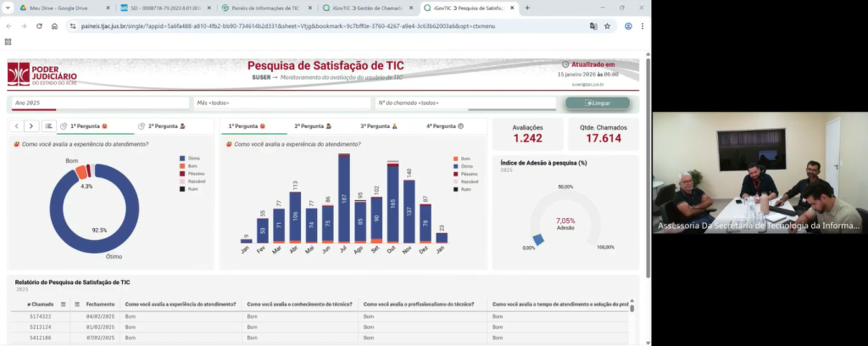This screenshot has width=868, height=346.
Task: Bookmark this page with the star
Action: pos(607,26)
